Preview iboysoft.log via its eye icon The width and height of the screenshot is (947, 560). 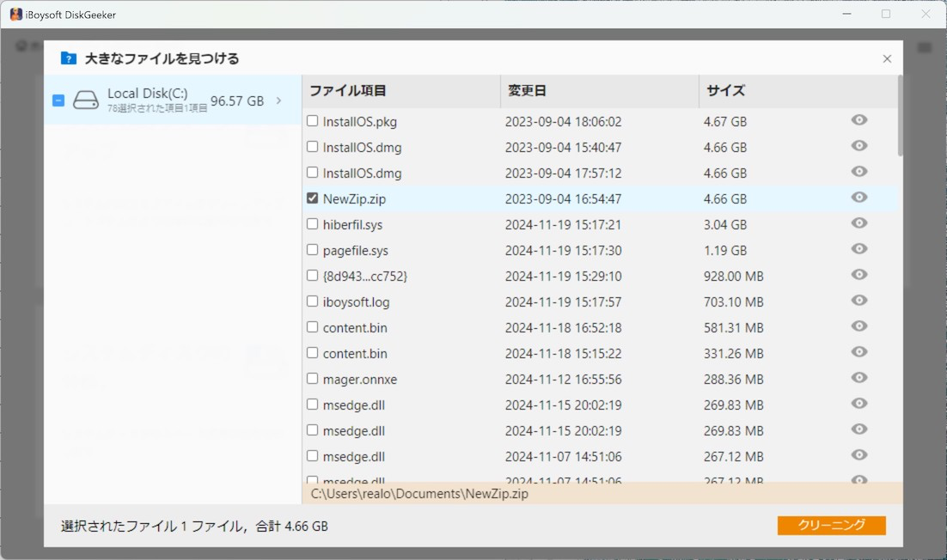tap(858, 301)
